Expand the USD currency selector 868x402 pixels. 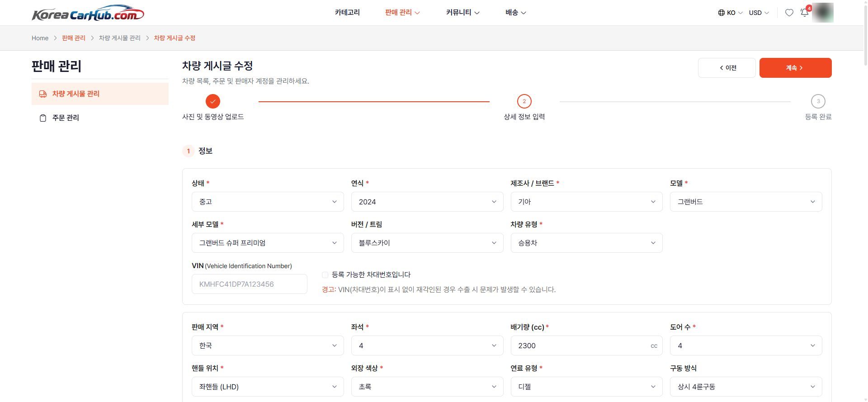759,13
